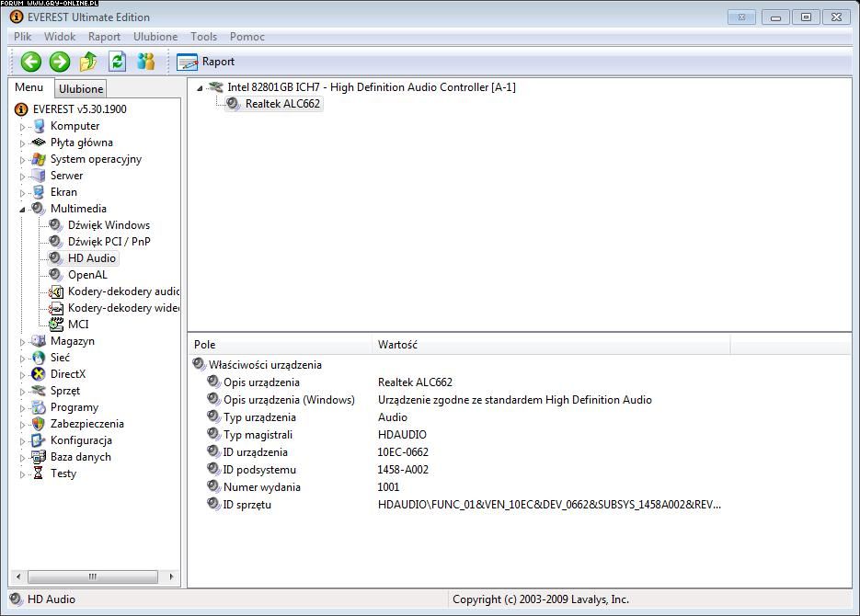The width and height of the screenshot is (860, 616).
Task: Collapse the Multimedia tree node
Action: (22, 210)
